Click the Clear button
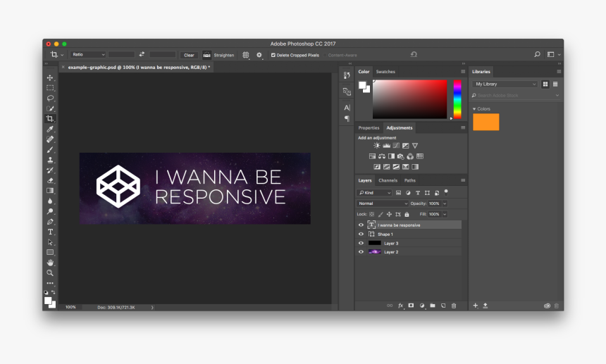Screen dimensions: 606x364 tap(189, 55)
